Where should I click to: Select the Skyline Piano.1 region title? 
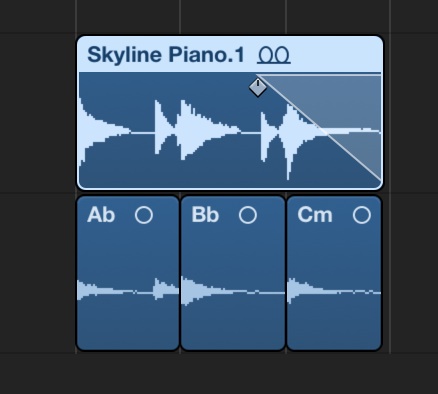(166, 55)
